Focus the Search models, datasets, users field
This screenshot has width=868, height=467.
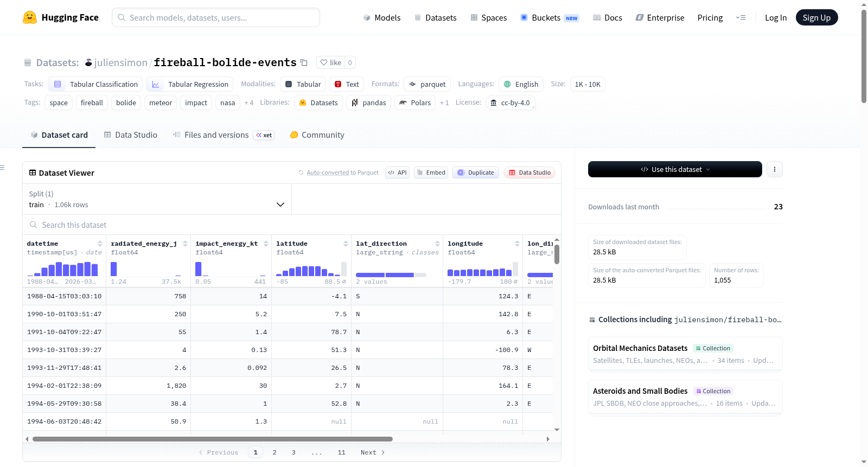[216, 17]
